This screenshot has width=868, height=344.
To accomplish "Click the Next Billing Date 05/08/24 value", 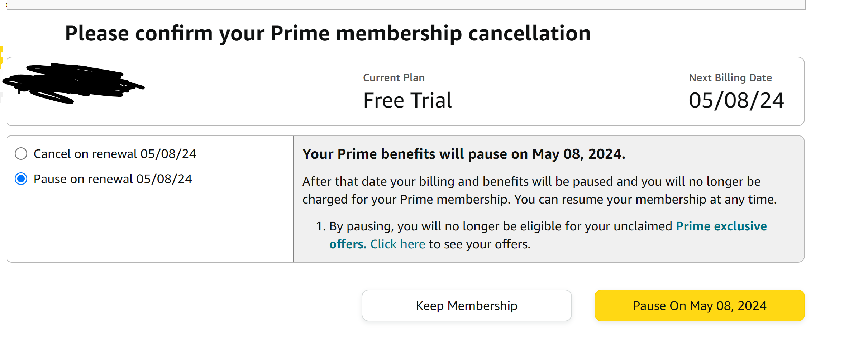I will pyautogui.click(x=736, y=100).
